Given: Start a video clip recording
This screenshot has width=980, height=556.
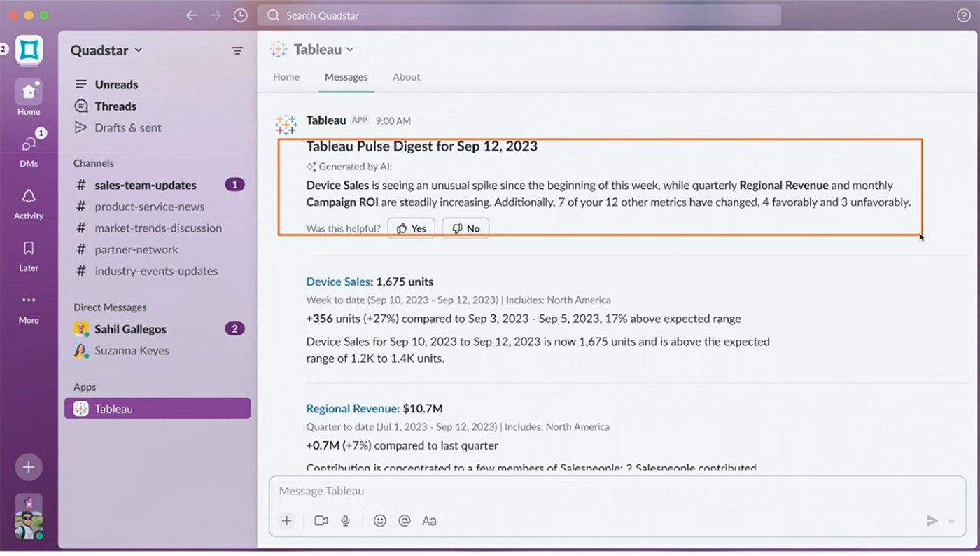Looking at the screenshot, I should pos(321,520).
